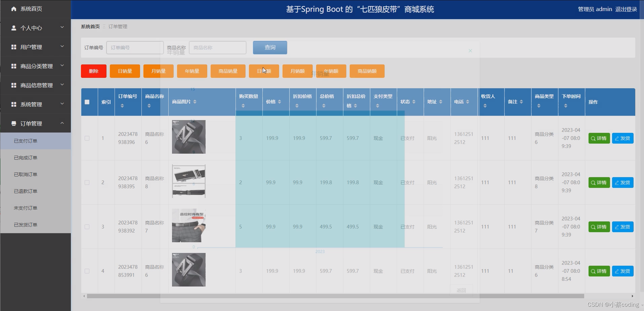Click the grid icon beside 系统管理
The width and height of the screenshot is (644, 311).
coord(14,104)
